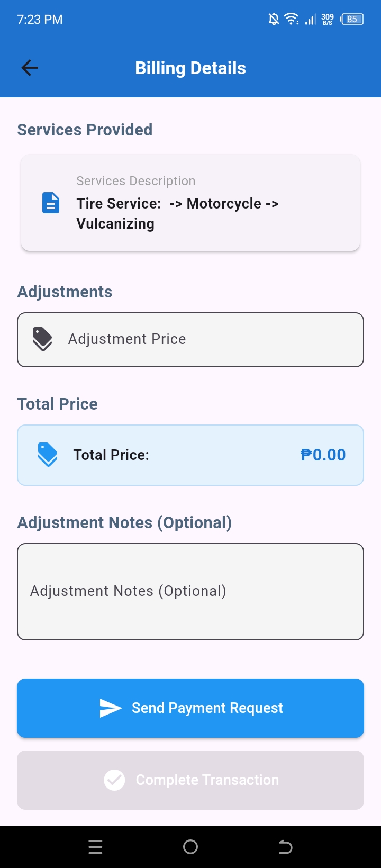Image resolution: width=381 pixels, height=868 pixels.
Task: Focus the Adjustment Notes (Optional) text area
Action: click(190, 592)
